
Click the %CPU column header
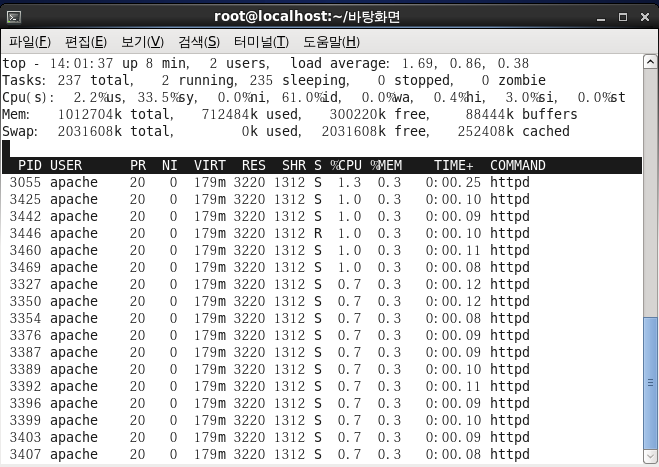[346, 165]
